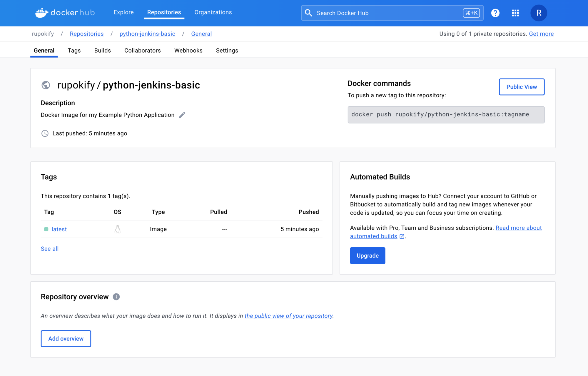Image resolution: width=588 pixels, height=376 pixels.
Task: Click the Get more link
Action: pyautogui.click(x=541, y=34)
